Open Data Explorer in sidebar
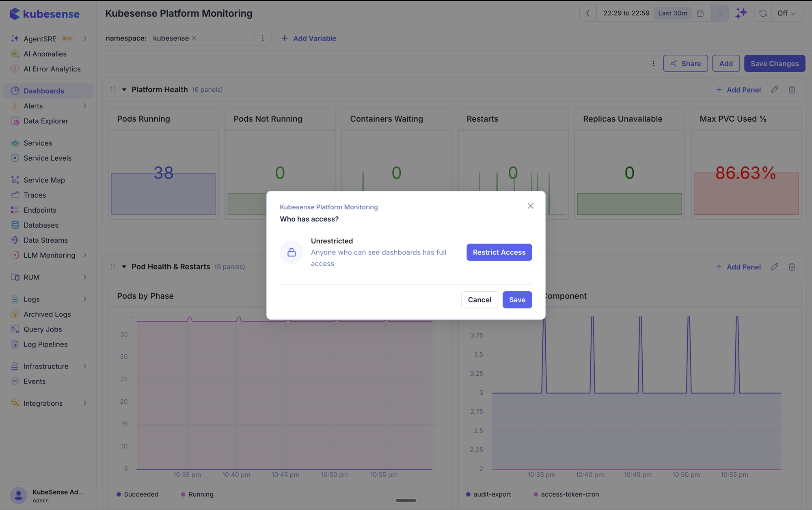Screen dimensions: 812x510 48,121
